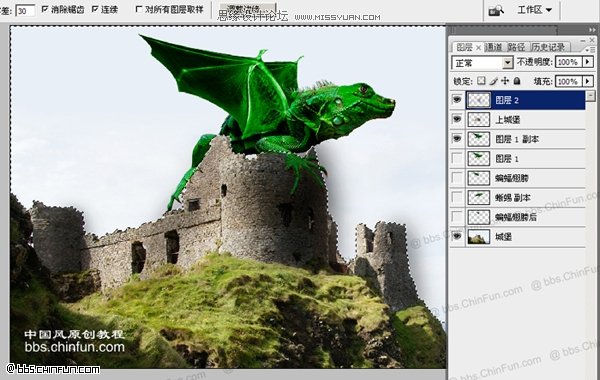Hide the 城堡 layer eye
This screenshot has width=600, height=380.
(457, 236)
